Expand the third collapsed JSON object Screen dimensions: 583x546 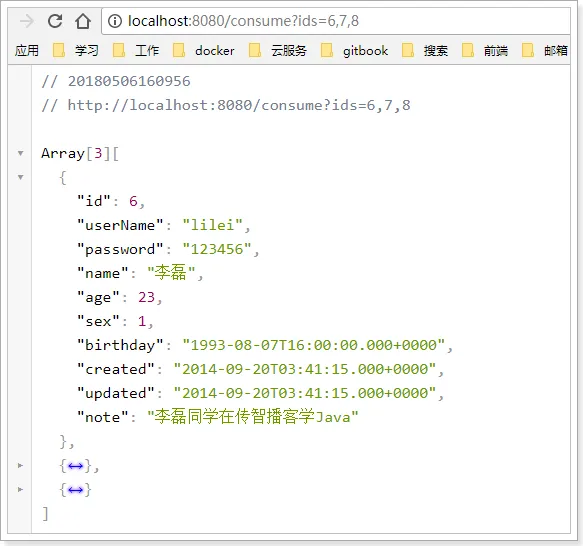21,489
